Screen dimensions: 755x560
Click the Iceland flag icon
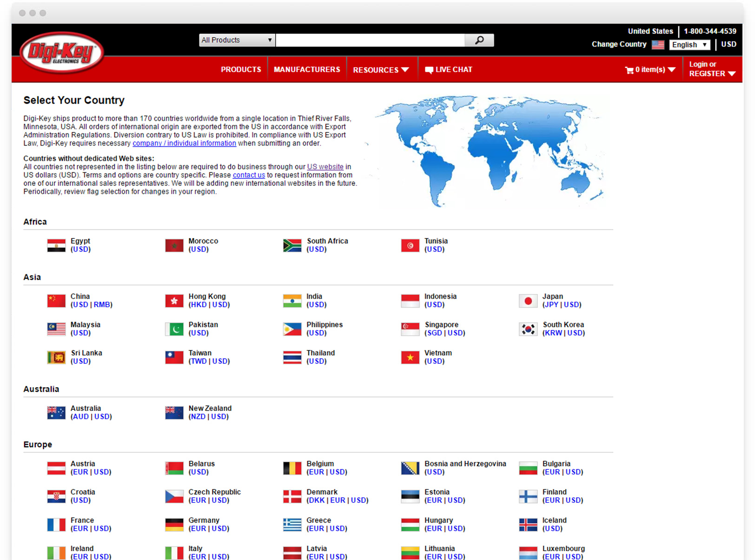click(x=528, y=525)
